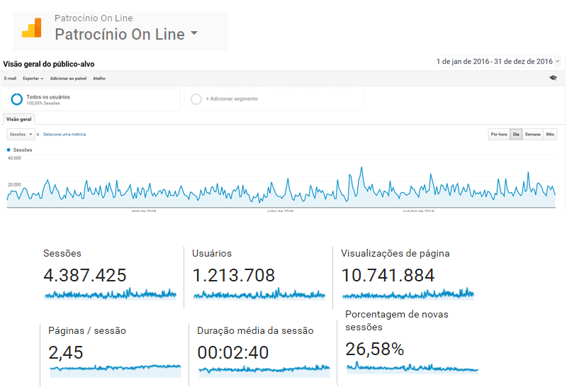Click the small Patrocínio On Line account label

pyautogui.click(x=94, y=18)
